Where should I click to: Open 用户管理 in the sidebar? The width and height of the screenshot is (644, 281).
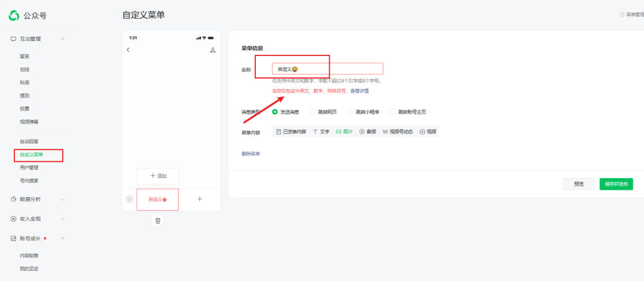(29, 168)
